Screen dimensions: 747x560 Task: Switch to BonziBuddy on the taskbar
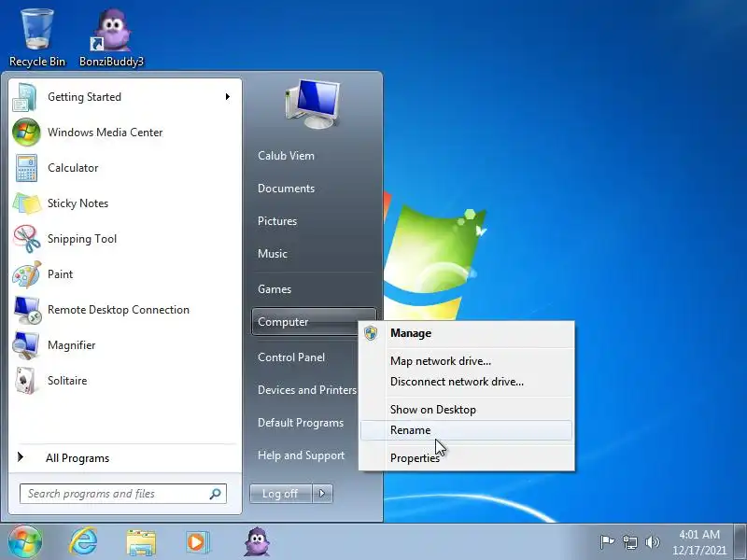(x=258, y=542)
